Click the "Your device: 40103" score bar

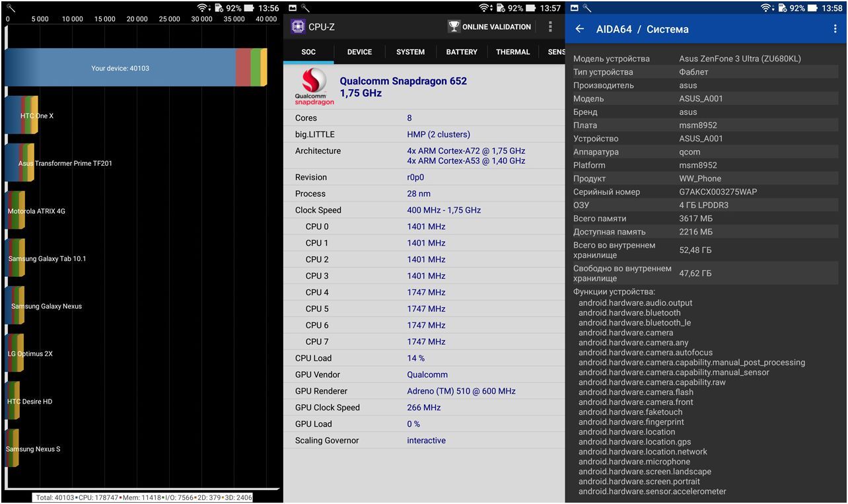coord(120,68)
